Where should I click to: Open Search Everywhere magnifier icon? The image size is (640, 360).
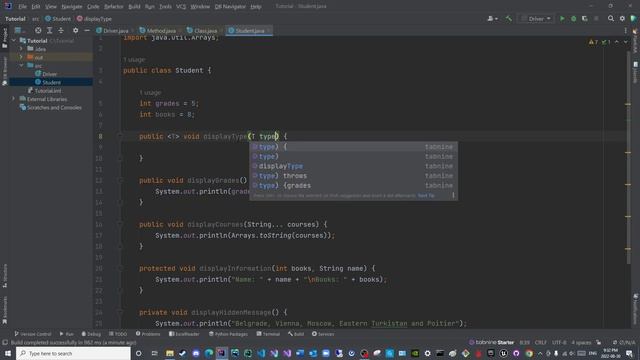pos(611,18)
